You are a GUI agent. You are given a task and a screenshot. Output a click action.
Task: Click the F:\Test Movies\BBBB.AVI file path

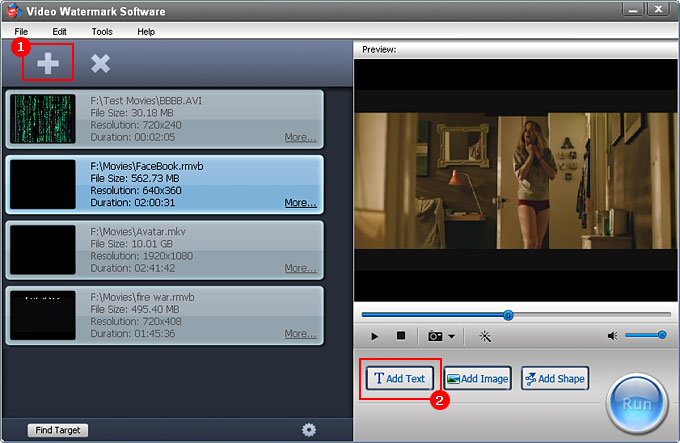pos(146,101)
